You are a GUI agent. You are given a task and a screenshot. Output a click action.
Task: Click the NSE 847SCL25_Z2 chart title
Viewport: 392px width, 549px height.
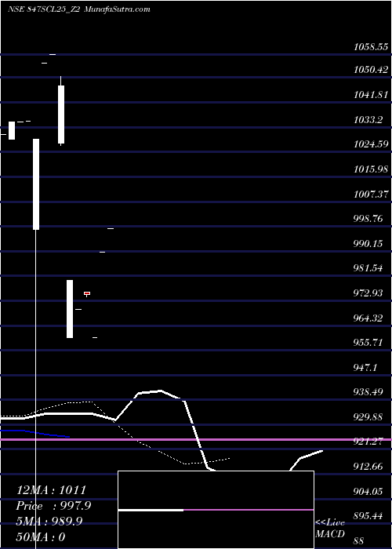coord(44,9)
